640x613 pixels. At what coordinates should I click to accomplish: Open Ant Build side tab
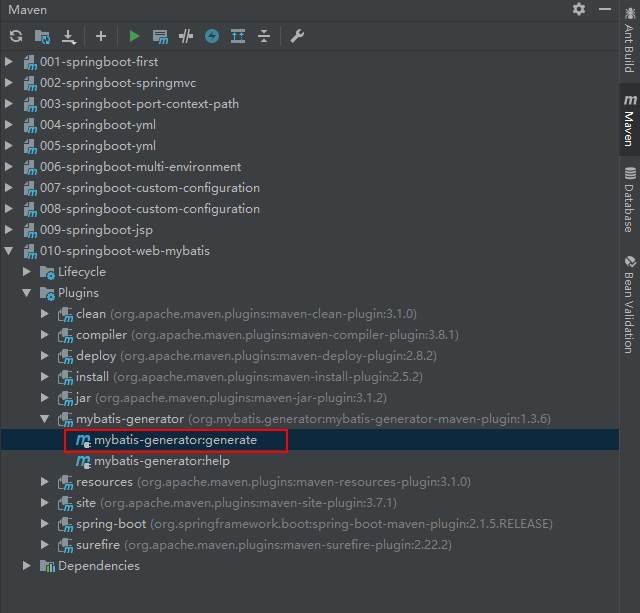point(630,41)
